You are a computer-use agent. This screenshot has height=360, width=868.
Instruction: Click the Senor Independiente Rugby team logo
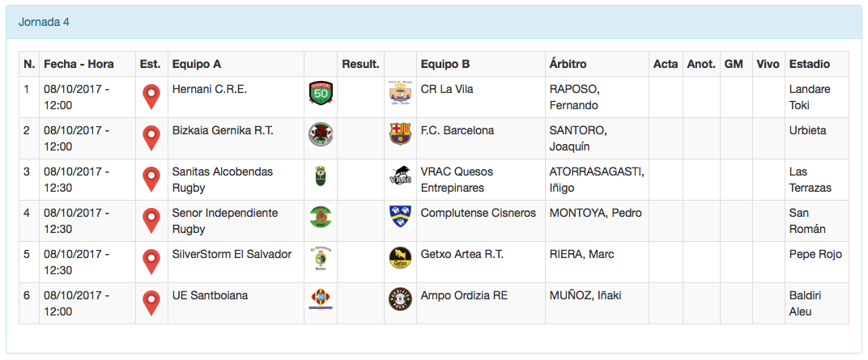pos(321,217)
